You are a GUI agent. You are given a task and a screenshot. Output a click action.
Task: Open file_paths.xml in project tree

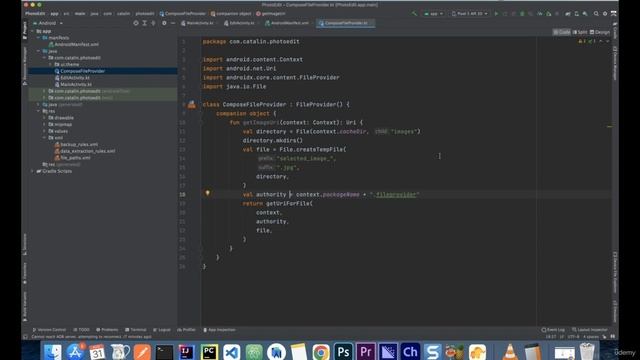coord(72,158)
